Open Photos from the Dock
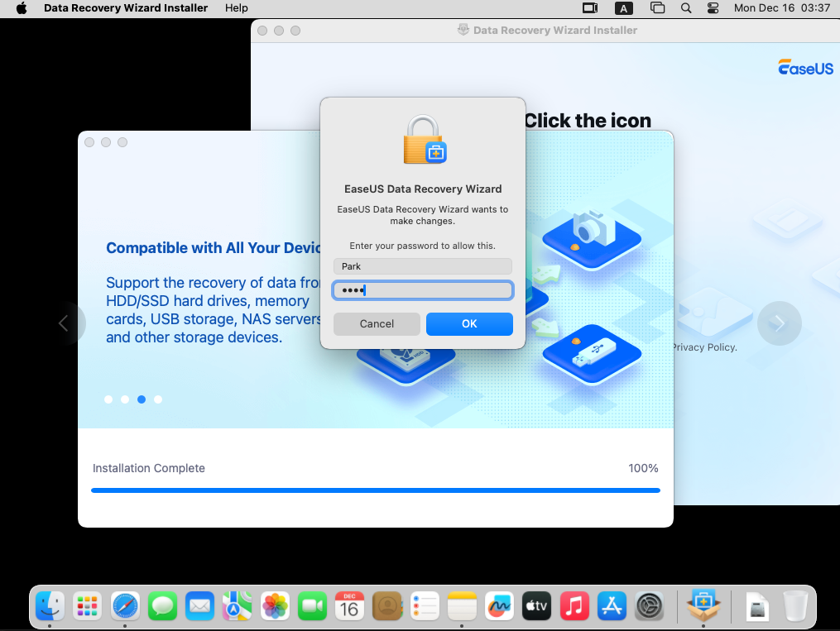The image size is (840, 631). pos(275,606)
